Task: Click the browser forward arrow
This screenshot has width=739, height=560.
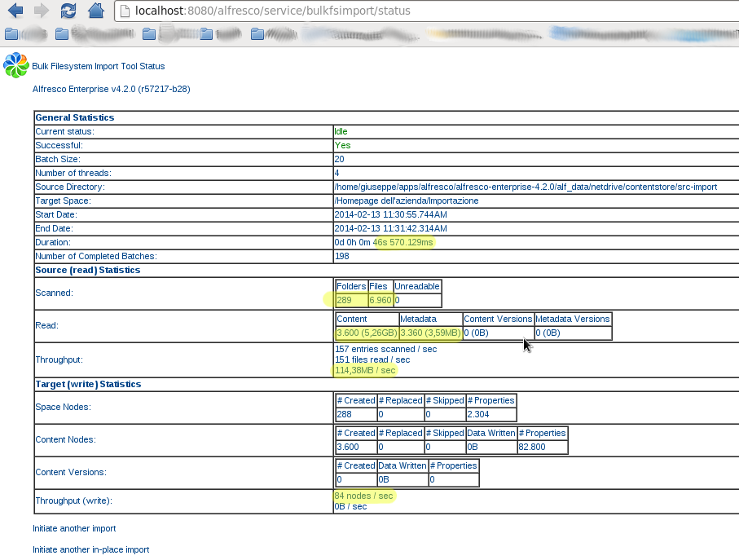Action: tap(42, 11)
